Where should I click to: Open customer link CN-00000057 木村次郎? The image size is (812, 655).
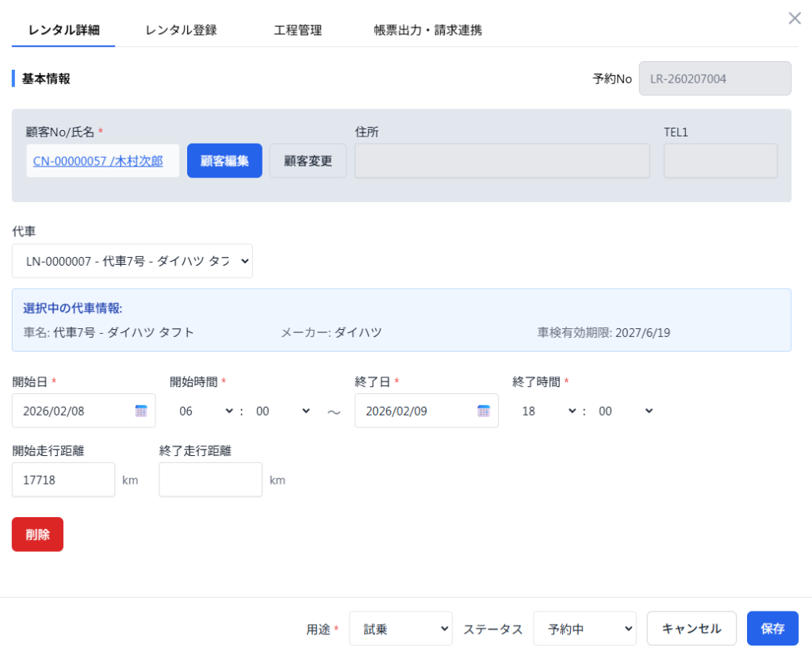point(98,161)
